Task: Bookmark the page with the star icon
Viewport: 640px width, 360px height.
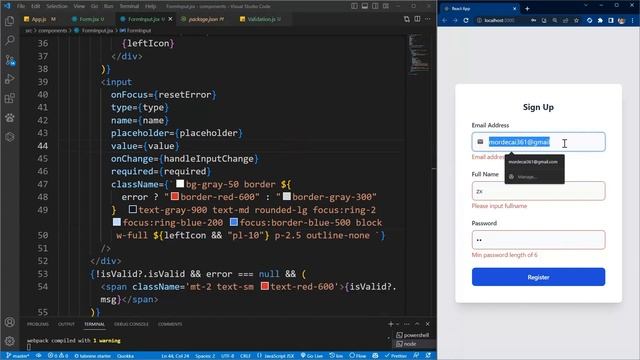Action: click(576, 20)
